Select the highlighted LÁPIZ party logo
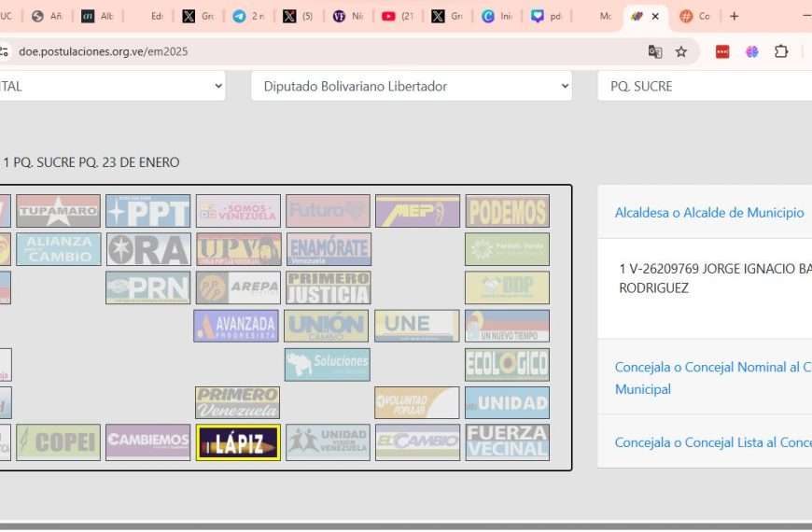Image resolution: width=812 pixels, height=532 pixels. point(238,442)
